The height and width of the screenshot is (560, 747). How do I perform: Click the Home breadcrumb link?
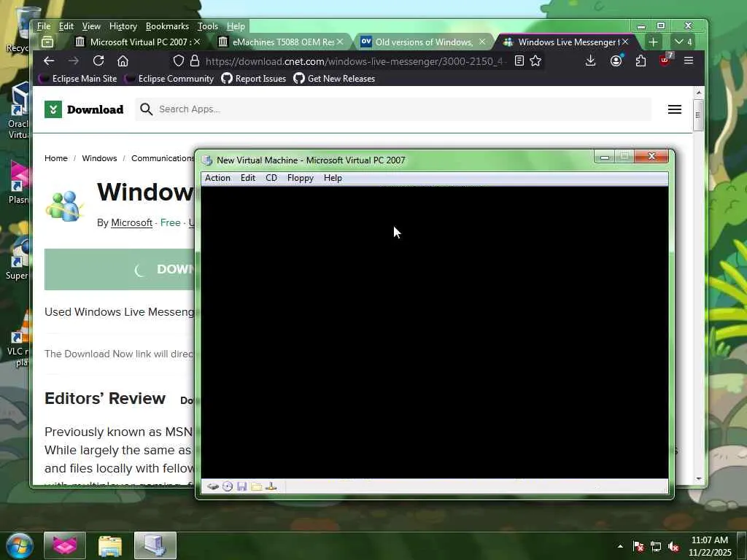[55, 158]
